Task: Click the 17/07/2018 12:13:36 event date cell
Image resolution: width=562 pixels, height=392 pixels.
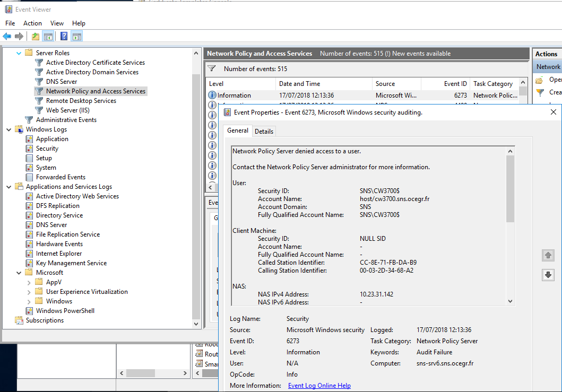Action: [x=306, y=95]
